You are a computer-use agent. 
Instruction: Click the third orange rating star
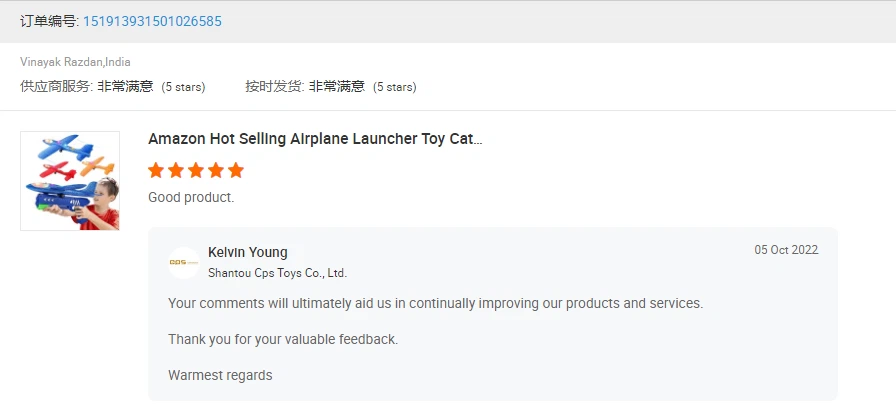[x=196, y=170]
